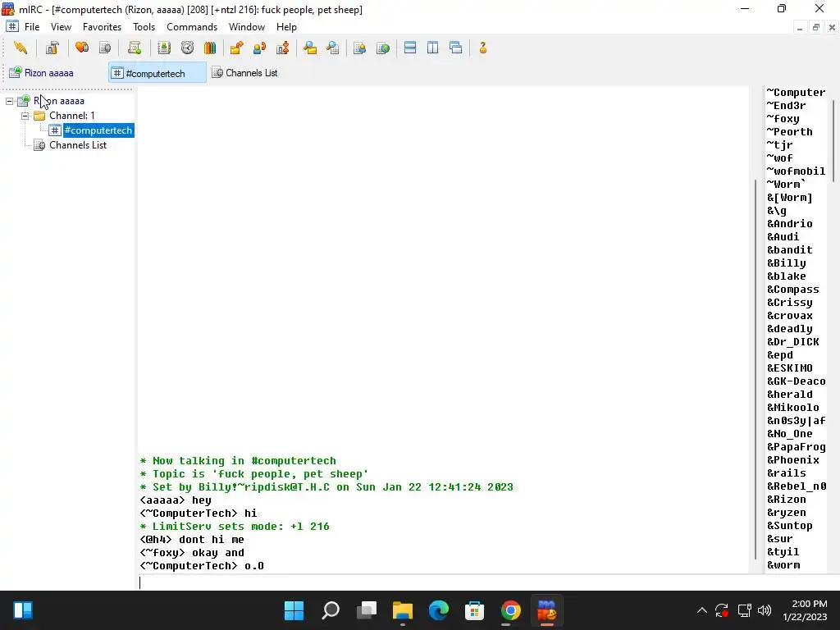Viewport: 840px width, 630px height.
Task: Select #computertech switchbar tab
Action: click(x=157, y=73)
